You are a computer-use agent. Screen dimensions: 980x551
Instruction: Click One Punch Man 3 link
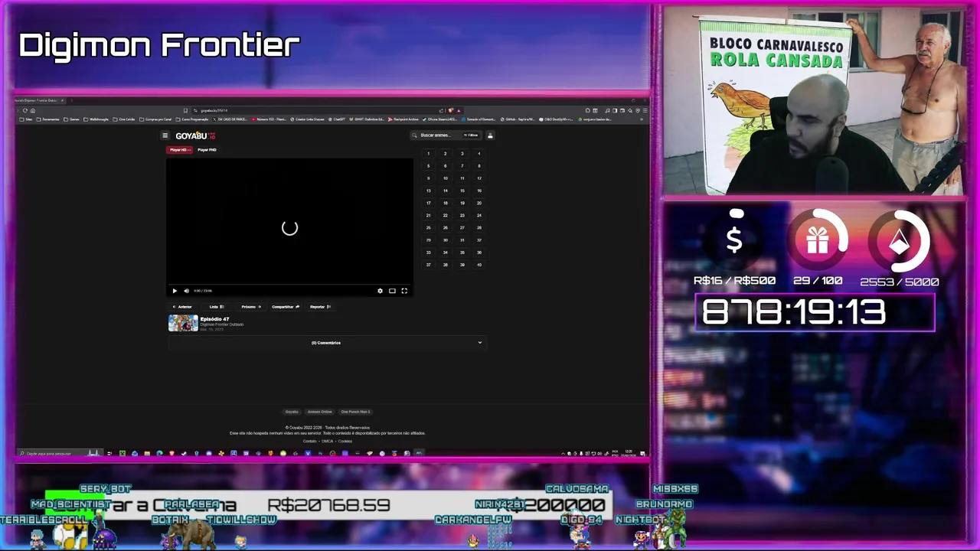coord(355,412)
